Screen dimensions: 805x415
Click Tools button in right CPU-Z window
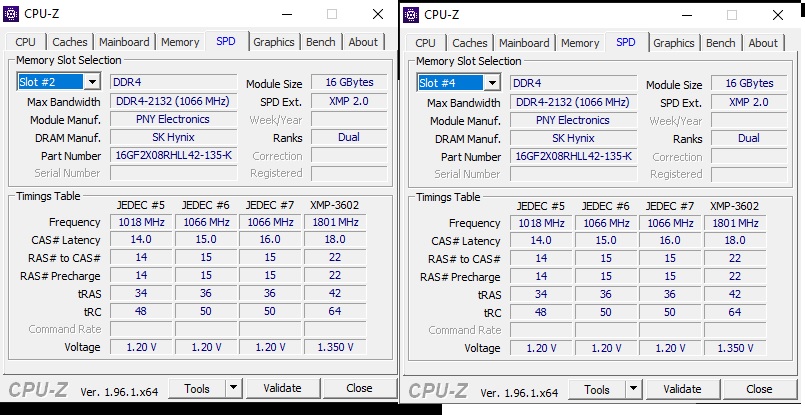click(x=597, y=389)
